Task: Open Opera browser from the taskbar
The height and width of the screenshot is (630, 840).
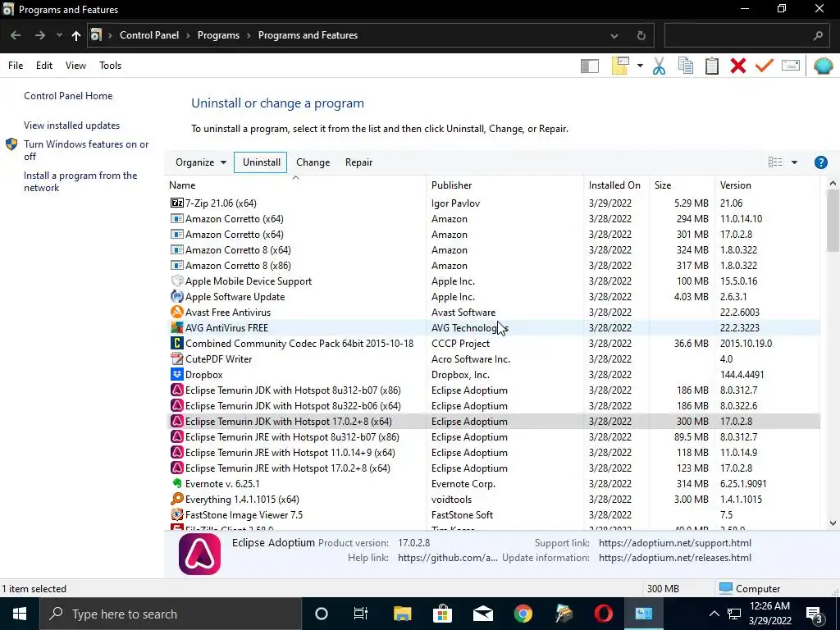Action: click(x=604, y=614)
